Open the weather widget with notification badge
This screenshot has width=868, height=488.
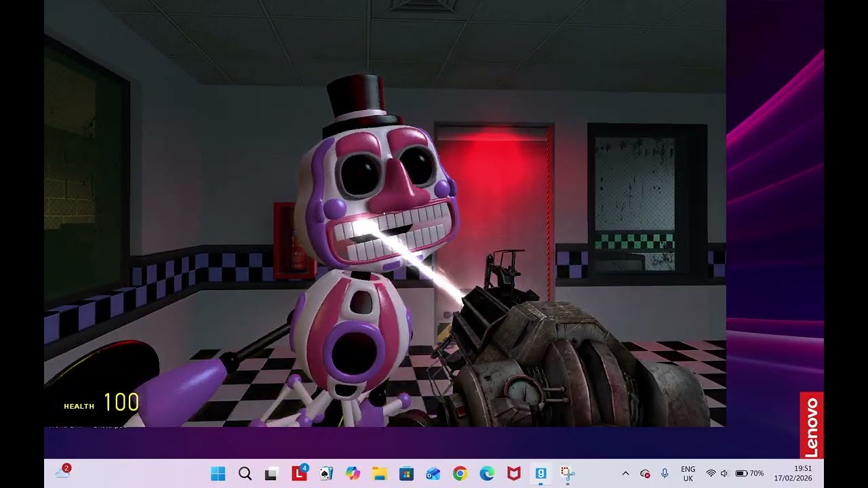pyautogui.click(x=62, y=472)
